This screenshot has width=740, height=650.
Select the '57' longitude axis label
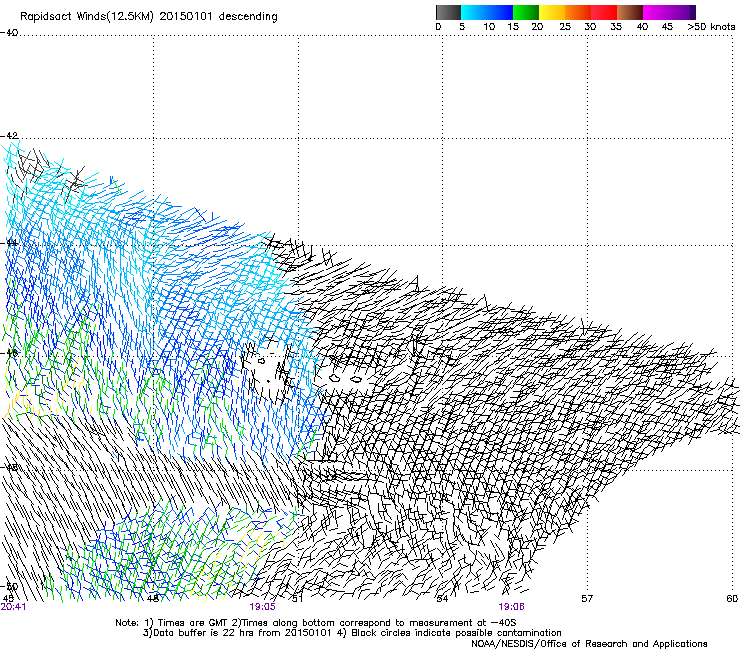[x=587, y=599]
